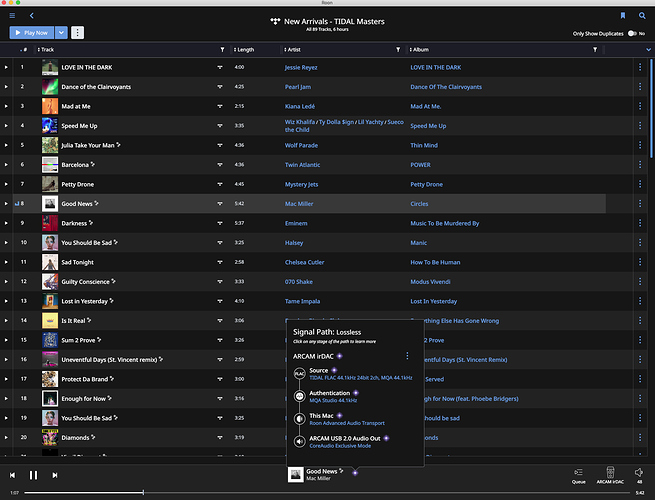
Task: Sort by the Length column header
Action: click(x=244, y=50)
